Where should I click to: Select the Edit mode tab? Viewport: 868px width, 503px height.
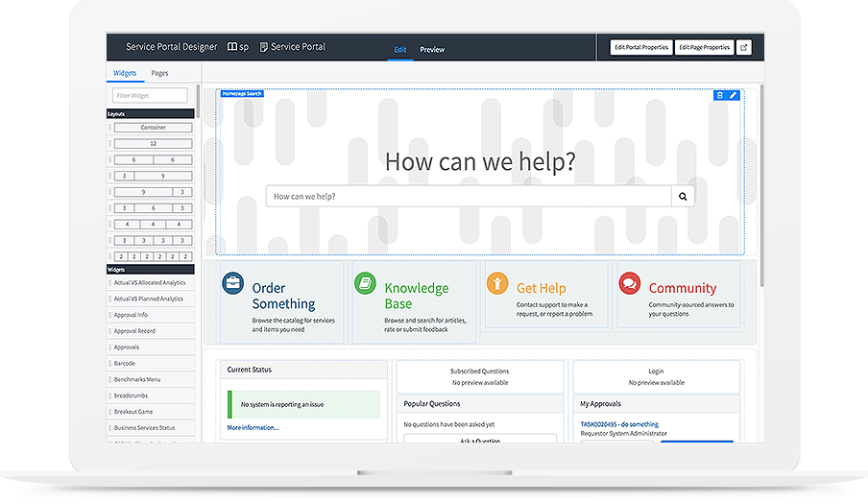(400, 50)
